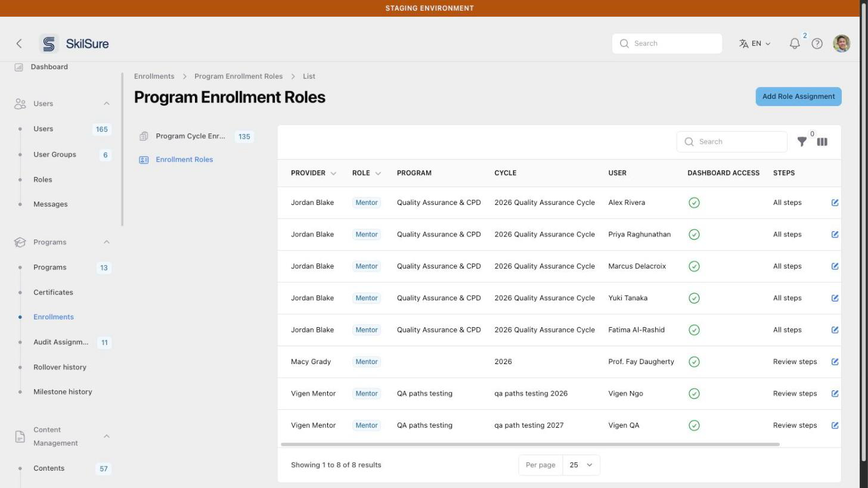
Task: Collapse the Content Management section
Action: click(107, 436)
